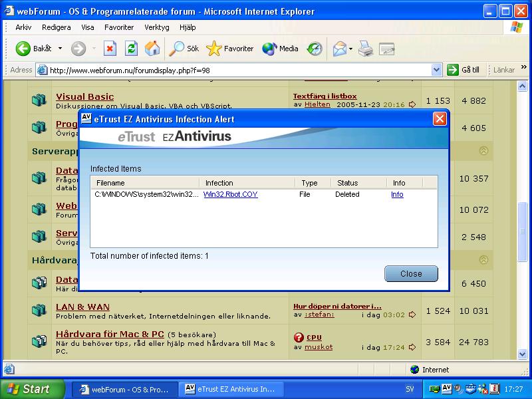Click the Filename column header
The width and height of the screenshot is (532, 399).
[145, 183]
